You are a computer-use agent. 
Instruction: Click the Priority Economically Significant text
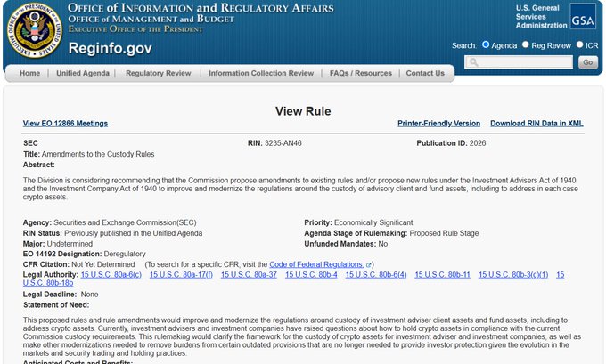[358, 222]
